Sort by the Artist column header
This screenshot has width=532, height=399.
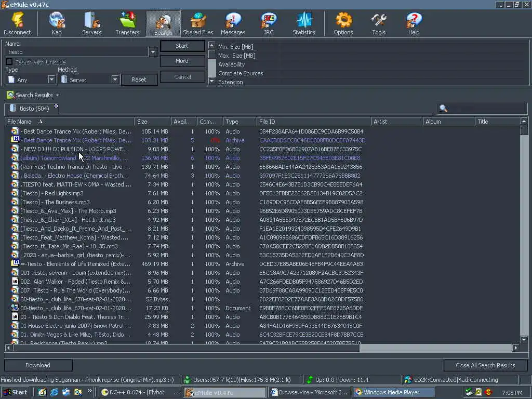pos(397,122)
